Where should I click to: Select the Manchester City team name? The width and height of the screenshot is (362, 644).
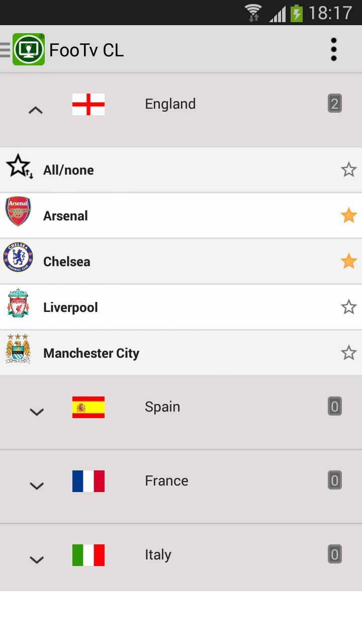click(x=91, y=353)
